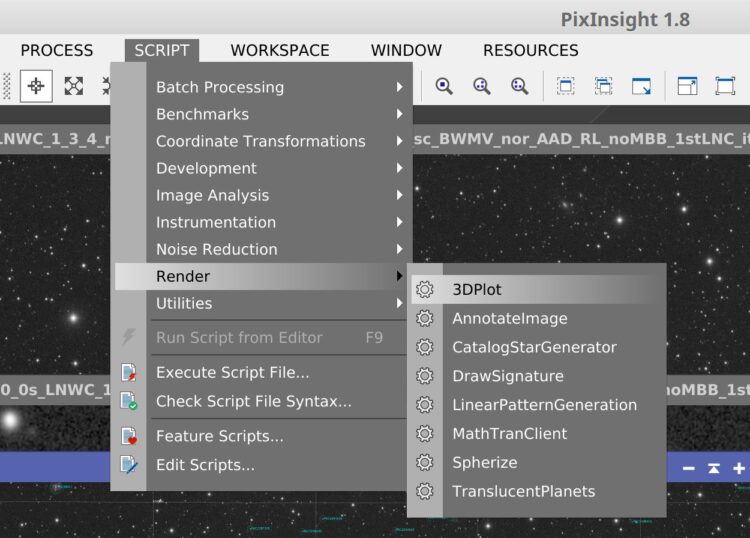Launch the CatalogStarGenerator script
The height and width of the screenshot is (538, 750).
537,347
